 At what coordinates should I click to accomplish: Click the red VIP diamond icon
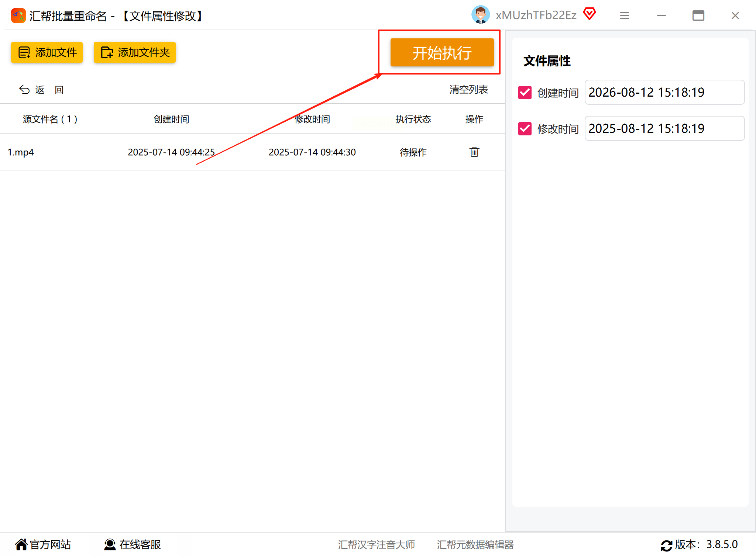click(589, 14)
